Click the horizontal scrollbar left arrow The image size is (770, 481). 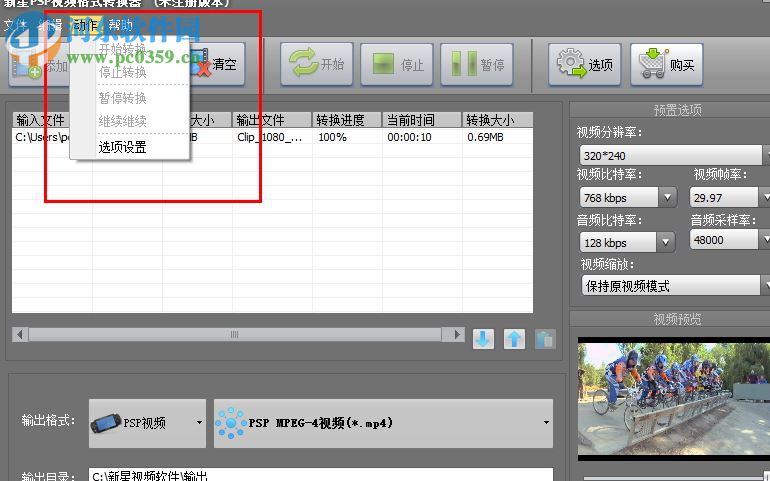point(20,335)
